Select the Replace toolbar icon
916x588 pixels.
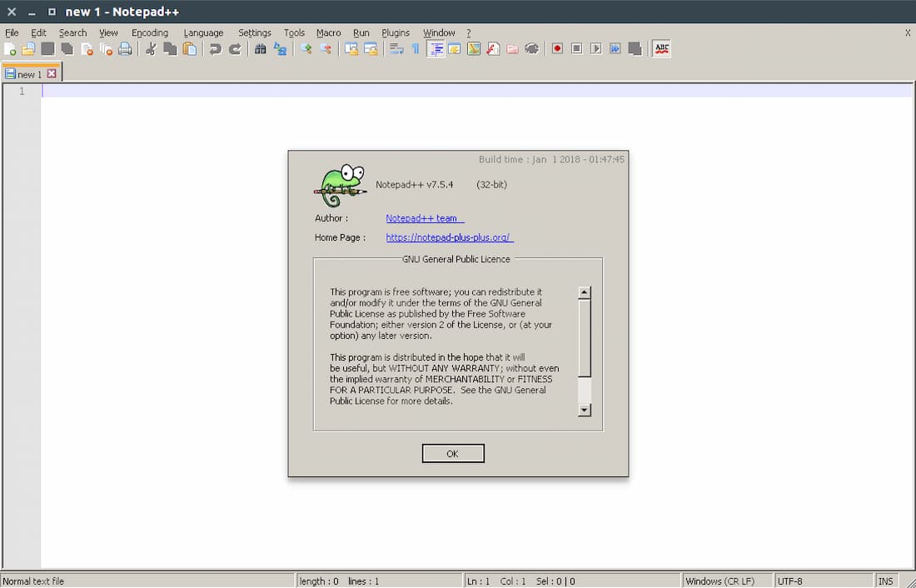(280, 48)
